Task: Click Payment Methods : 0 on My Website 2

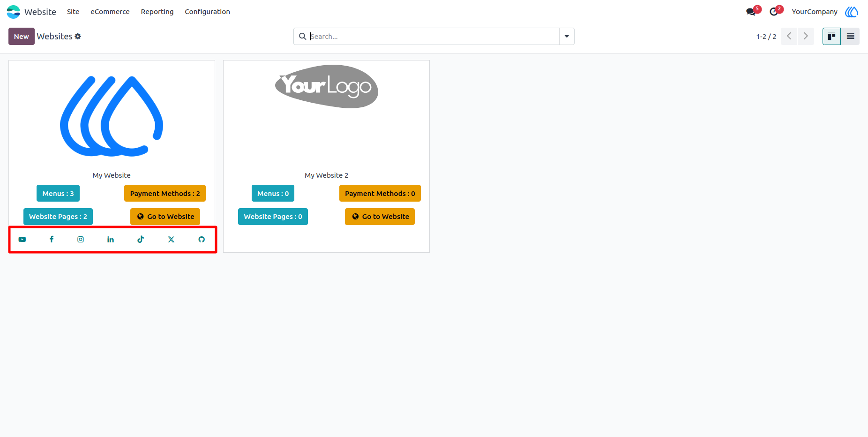Action: click(380, 193)
